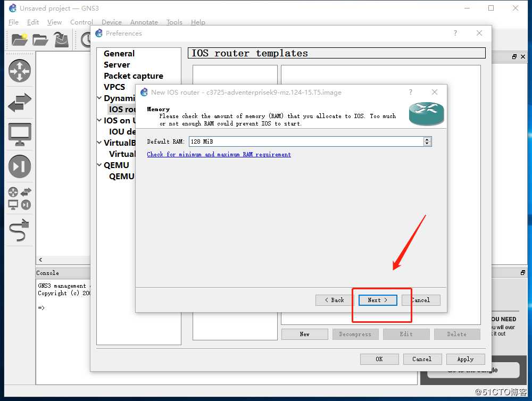The image size is (532, 401).
Task: Click Edit template button
Action: coord(406,334)
